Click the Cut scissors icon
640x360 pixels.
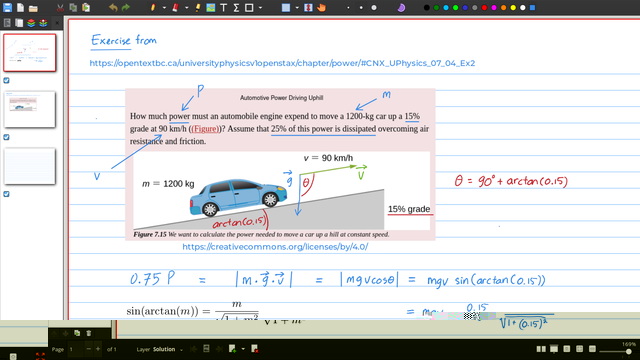coord(60,7)
